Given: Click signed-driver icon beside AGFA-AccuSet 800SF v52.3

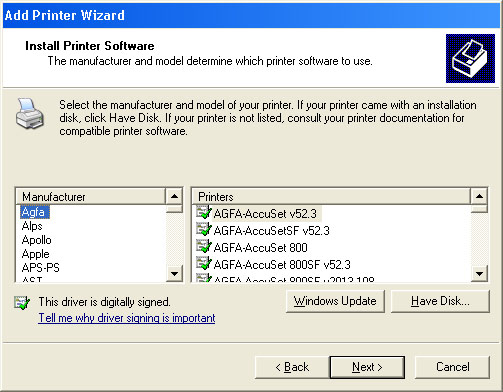Looking at the screenshot, I should (204, 264).
